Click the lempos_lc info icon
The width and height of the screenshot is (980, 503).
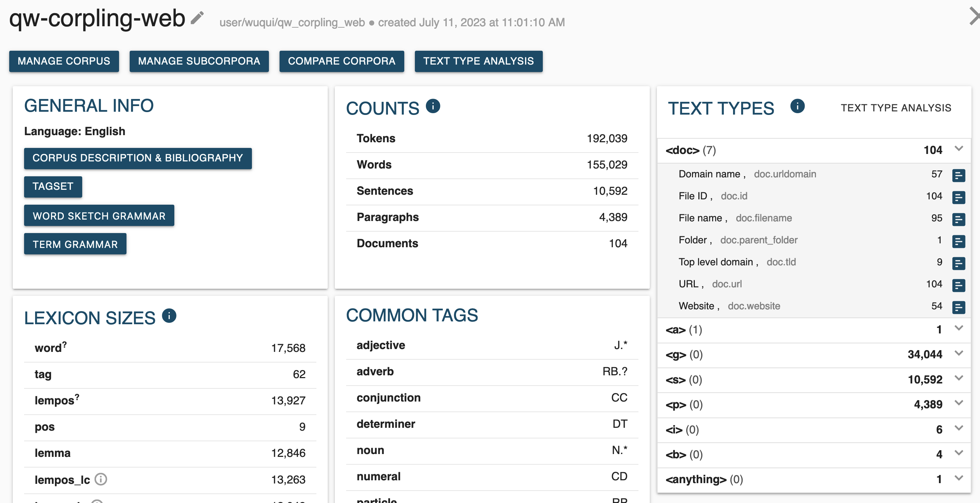pyautogui.click(x=101, y=479)
